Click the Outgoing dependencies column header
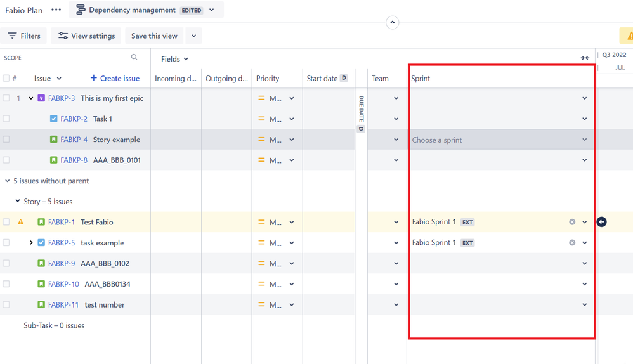This screenshot has width=633, height=364. coord(226,78)
